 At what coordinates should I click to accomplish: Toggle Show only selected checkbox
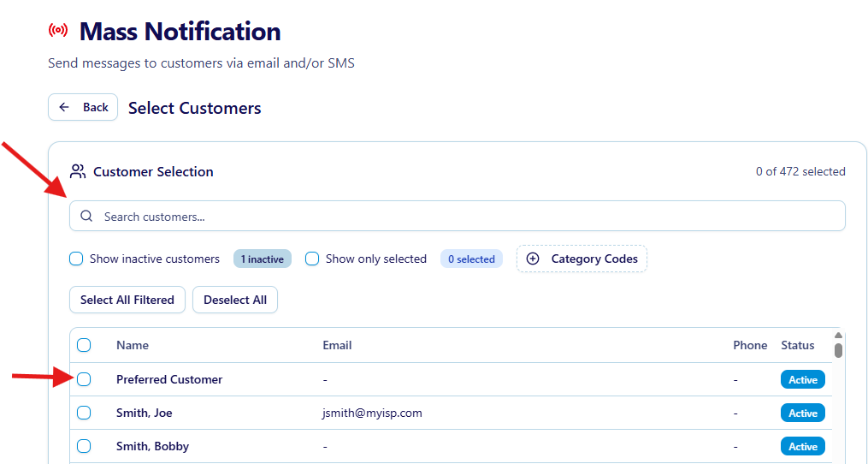click(312, 259)
